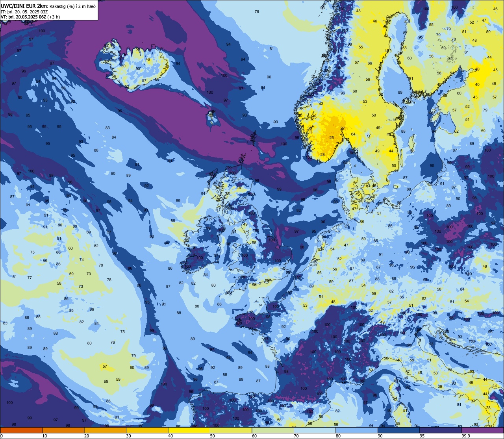Click the 0–10 % dark orange legend swatch
Viewport: 504px width, 439px height.
21,430
